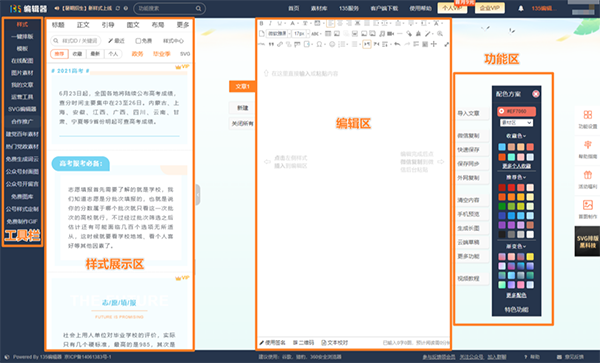The width and height of the screenshot is (600, 363).
Task: Toggle italic formatting in editor toolbar
Action: [271, 23]
